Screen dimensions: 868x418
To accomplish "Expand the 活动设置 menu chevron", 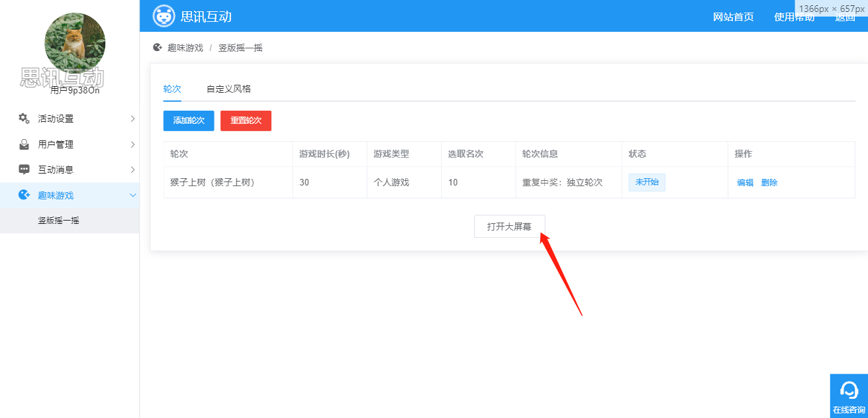I will click(132, 119).
